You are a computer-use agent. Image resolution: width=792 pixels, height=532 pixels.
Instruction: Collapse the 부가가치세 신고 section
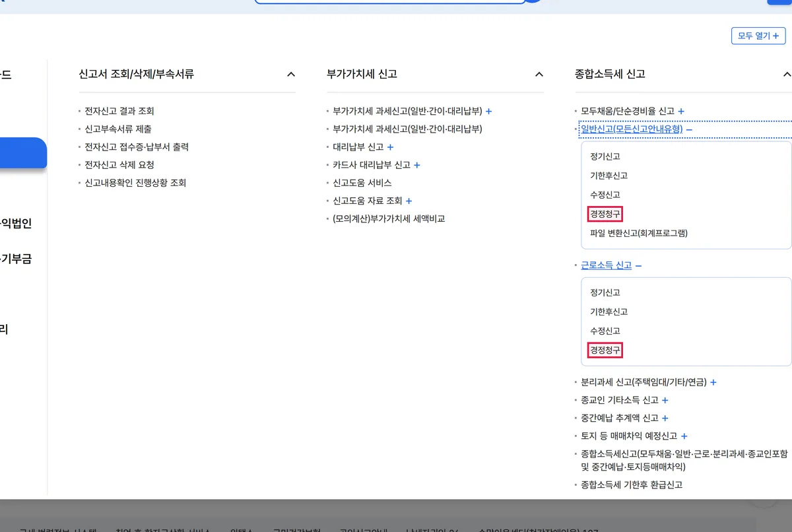[x=539, y=75]
